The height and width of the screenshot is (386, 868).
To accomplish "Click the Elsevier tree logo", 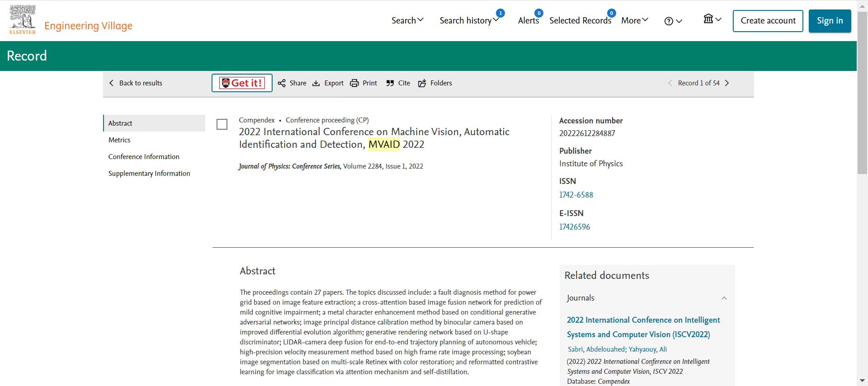I will 23,19.
